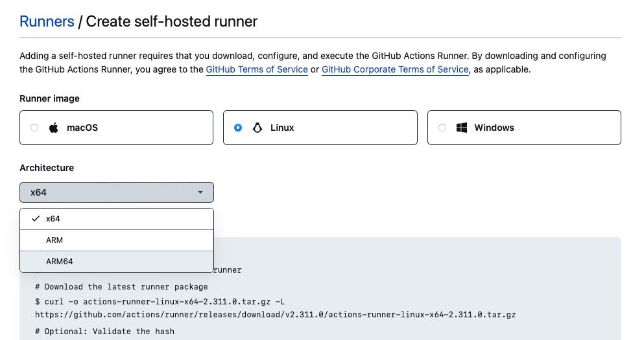Click '# Download the latest runner package' comment
This screenshot has height=340, width=644.
[121, 287]
